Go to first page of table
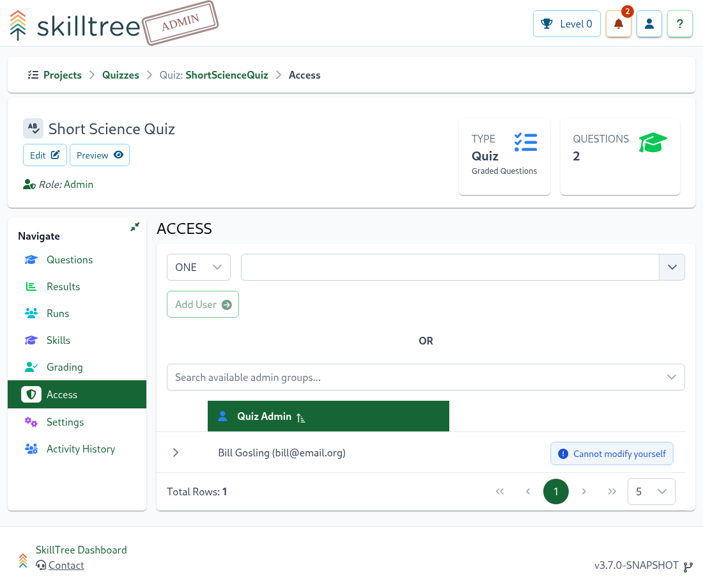 pos(500,491)
